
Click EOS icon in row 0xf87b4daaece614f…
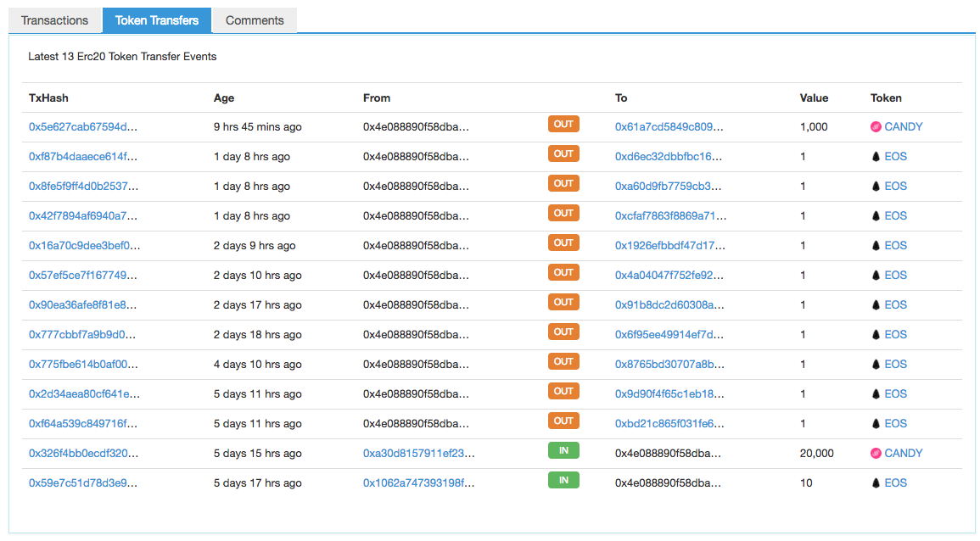click(x=876, y=156)
